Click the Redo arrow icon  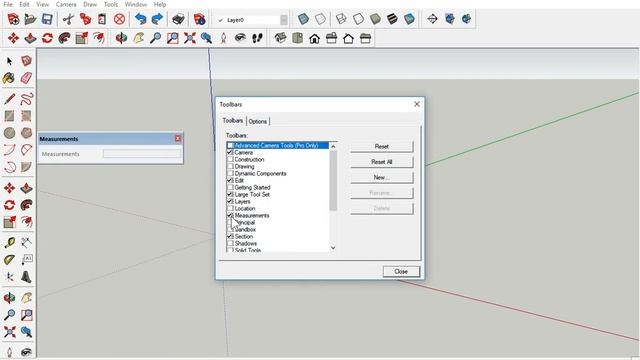point(157,19)
